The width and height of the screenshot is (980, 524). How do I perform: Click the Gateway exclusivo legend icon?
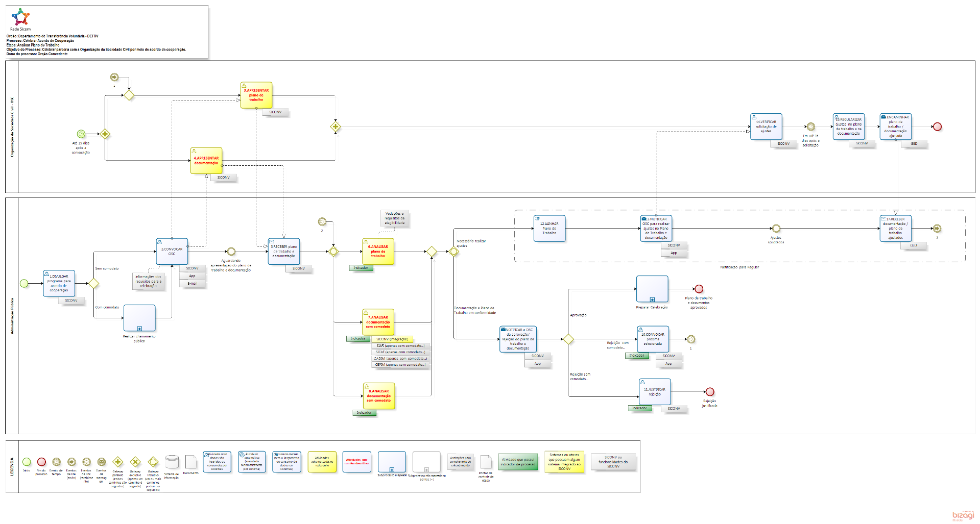[135, 462]
